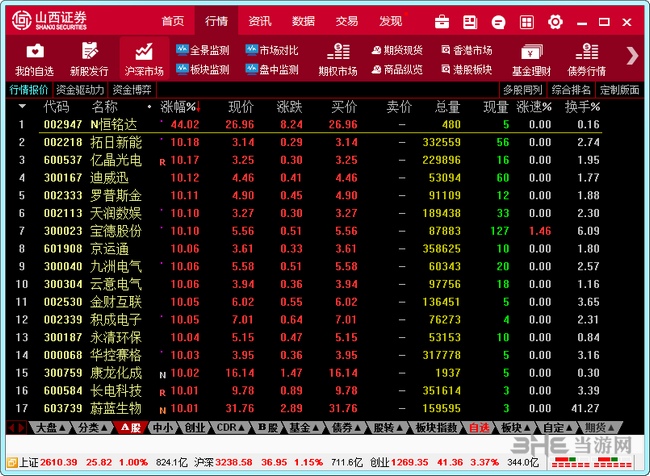The height and width of the screenshot is (476, 650).
Task: Expand 自定 bottom tab menu
Action: 558,427
